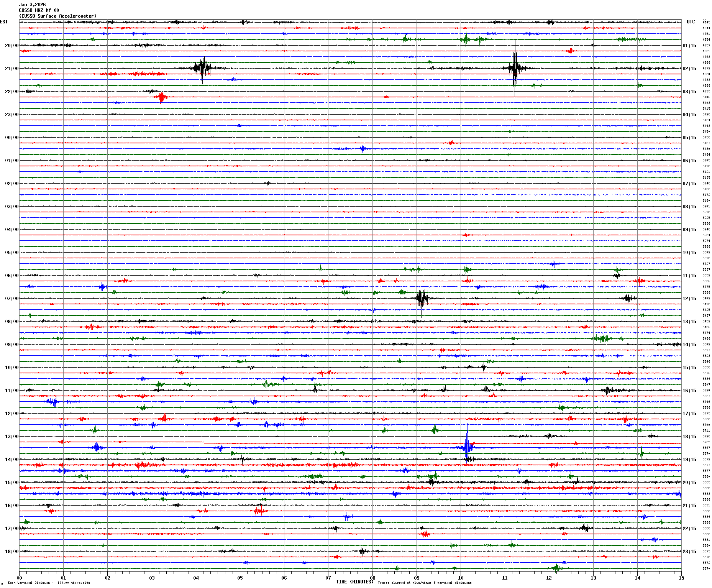Select the 23:15 UTC row label
Image resolution: width=712 pixels, height=588 pixels.
tap(689, 552)
